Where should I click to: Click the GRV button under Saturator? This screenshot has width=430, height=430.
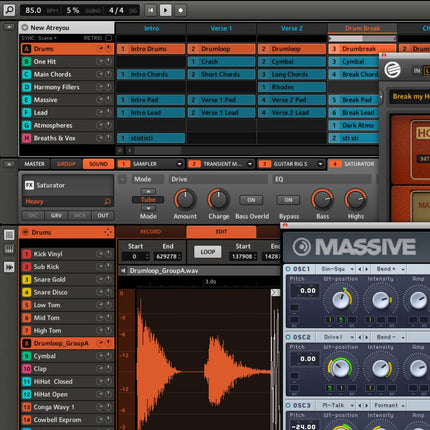coord(56,216)
